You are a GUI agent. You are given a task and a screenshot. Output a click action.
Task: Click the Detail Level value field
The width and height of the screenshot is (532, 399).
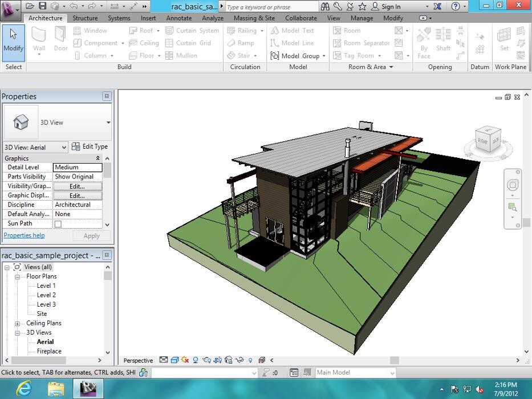pyautogui.click(x=77, y=168)
